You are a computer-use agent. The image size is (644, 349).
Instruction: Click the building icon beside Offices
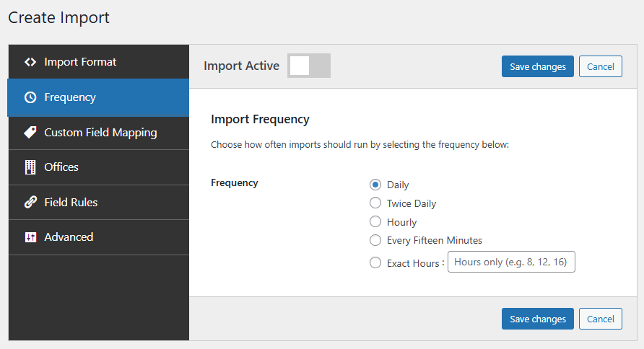[30, 167]
